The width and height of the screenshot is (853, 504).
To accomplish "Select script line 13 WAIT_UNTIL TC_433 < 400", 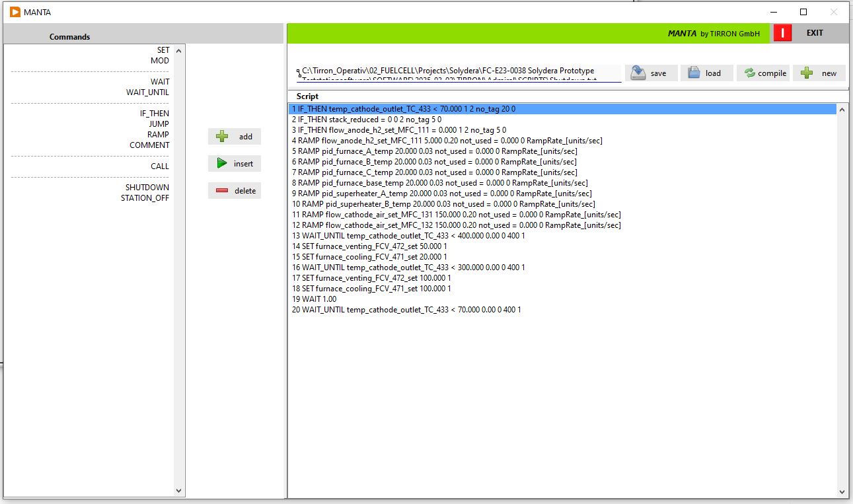I will pos(408,236).
